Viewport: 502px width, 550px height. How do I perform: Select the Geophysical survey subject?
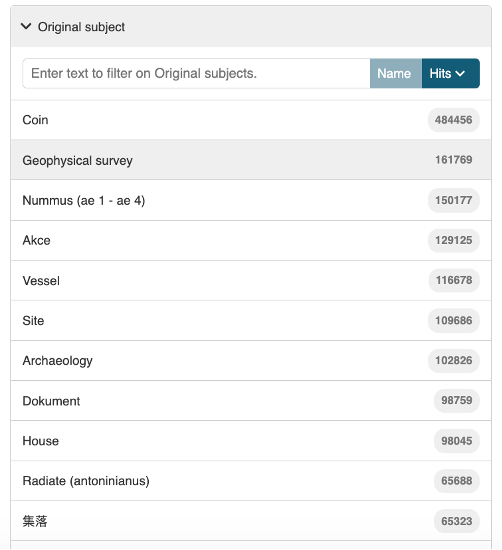[x=251, y=160]
